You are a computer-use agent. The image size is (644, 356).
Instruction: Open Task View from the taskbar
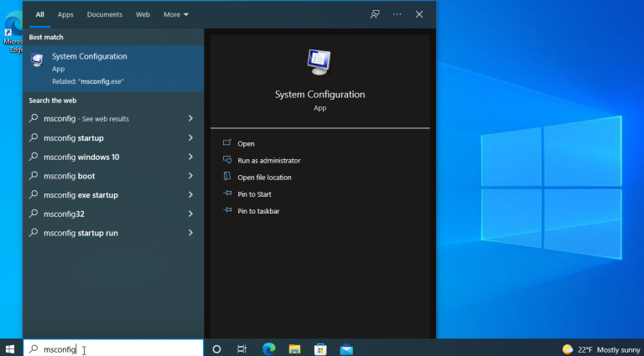click(x=241, y=349)
